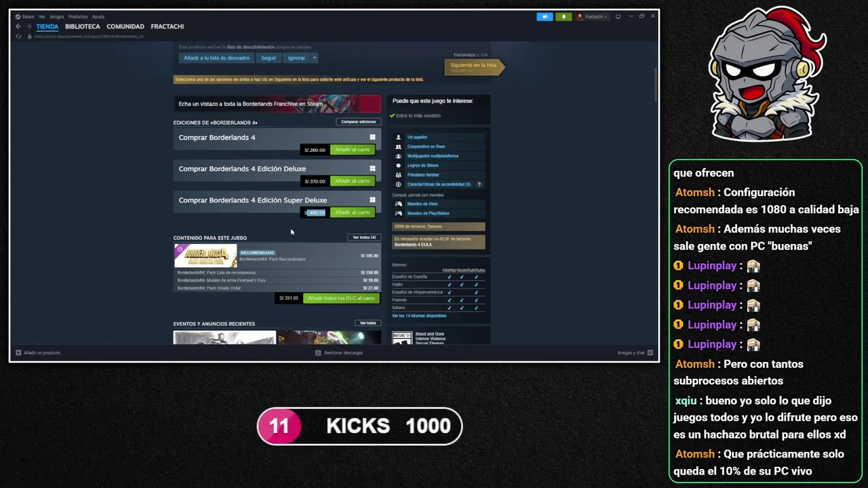Click the MATURE 17+ rating icon
The height and width of the screenshot is (488, 868).
click(401, 338)
